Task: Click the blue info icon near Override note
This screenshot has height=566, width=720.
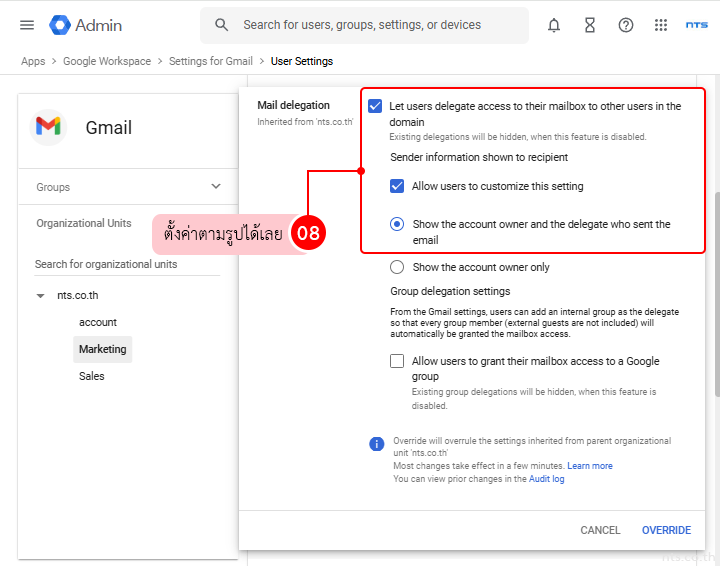Action: pyautogui.click(x=377, y=444)
